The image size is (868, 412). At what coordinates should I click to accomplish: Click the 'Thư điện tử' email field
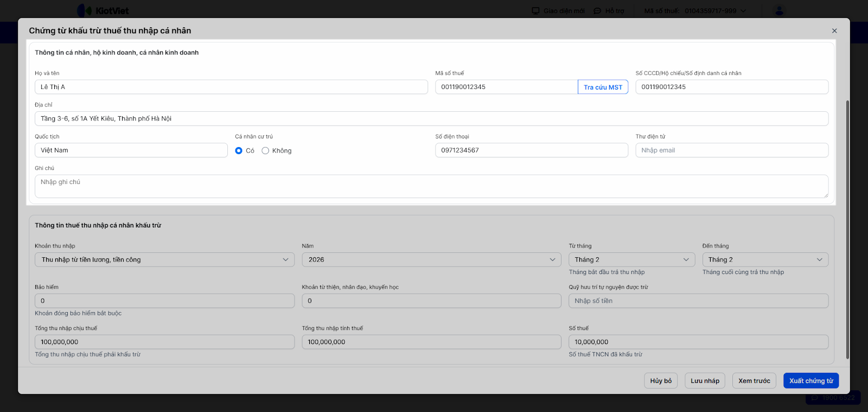tap(731, 150)
